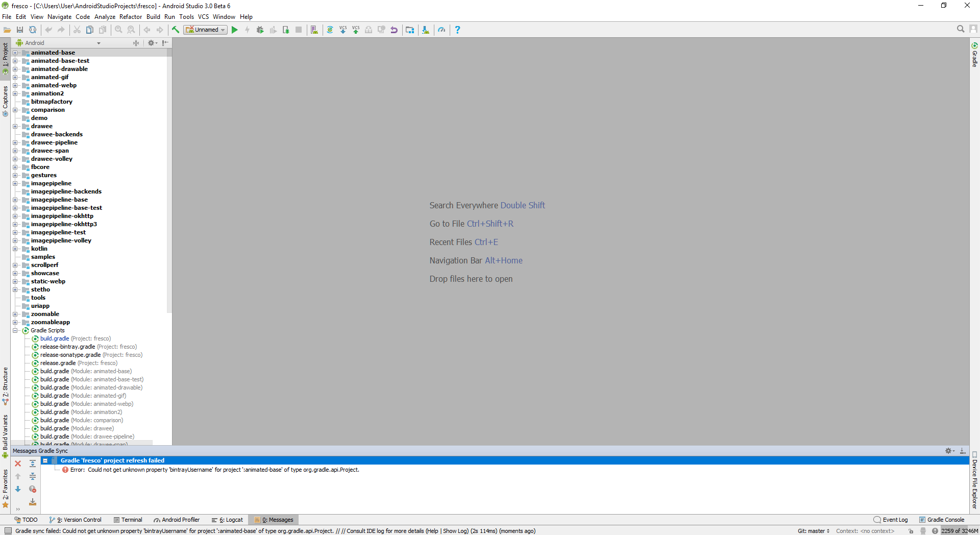The height and width of the screenshot is (535, 980).
Task: Click the blue Help question mark icon
Action: (x=457, y=30)
